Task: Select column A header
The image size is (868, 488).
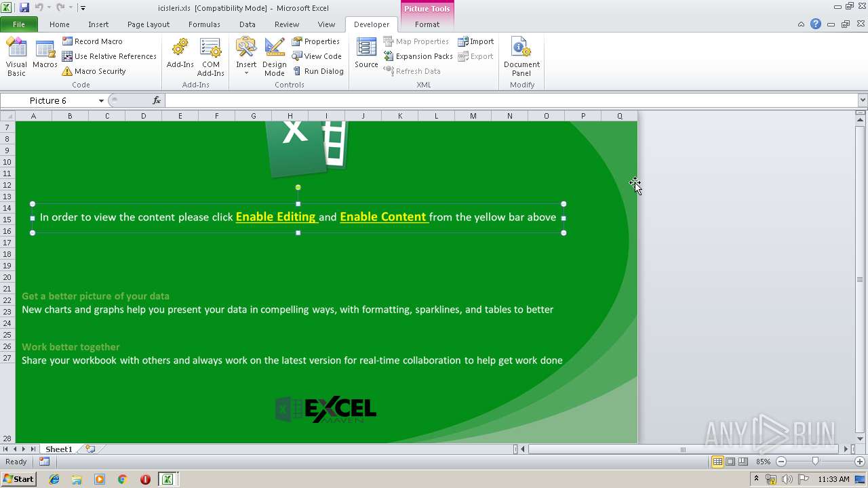Action: point(33,116)
